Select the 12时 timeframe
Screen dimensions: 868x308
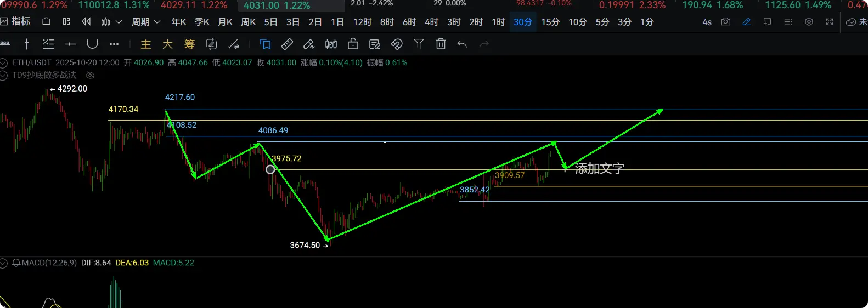pos(362,22)
